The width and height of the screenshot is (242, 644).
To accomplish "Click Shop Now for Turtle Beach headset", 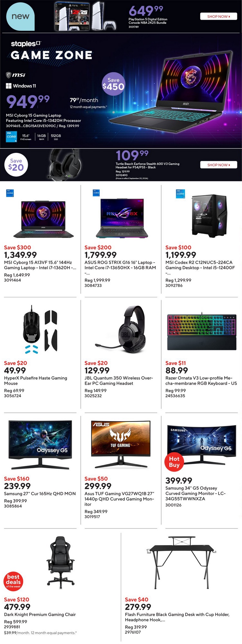I will (x=219, y=165).
